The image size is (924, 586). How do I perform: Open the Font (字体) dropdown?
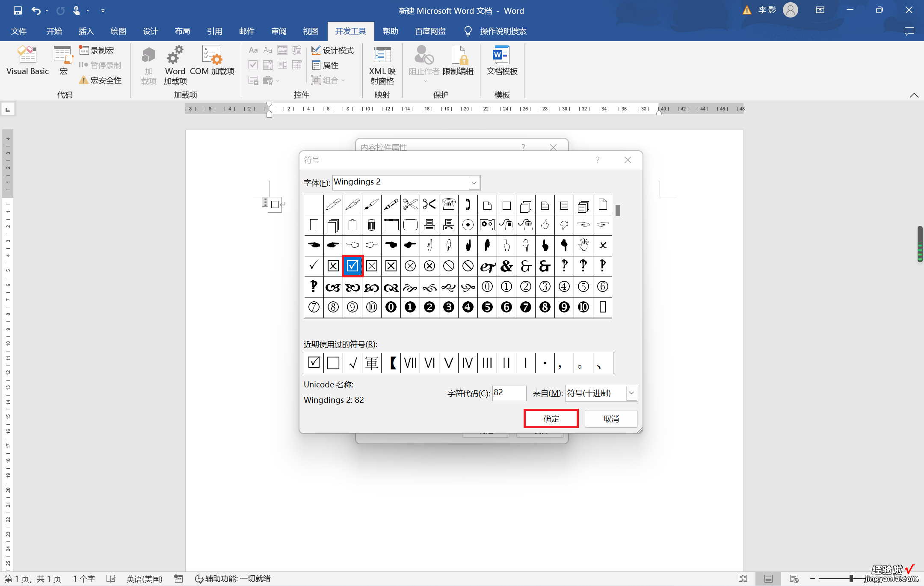(474, 183)
